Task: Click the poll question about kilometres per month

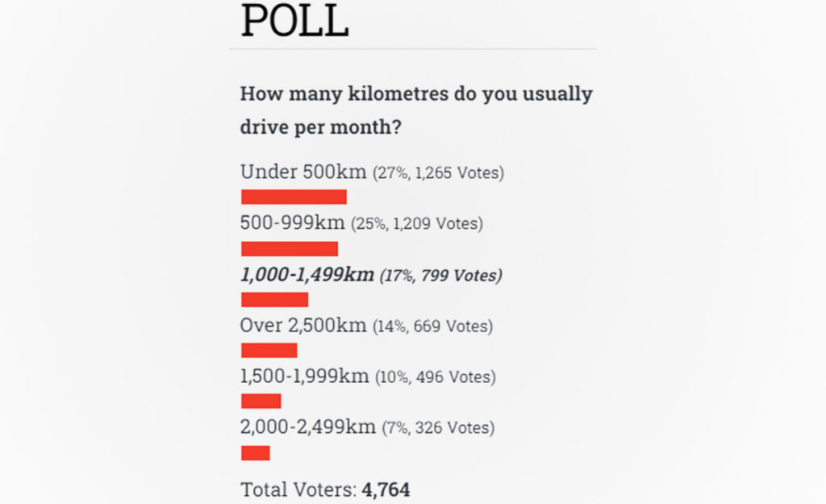Action: pyautogui.click(x=416, y=110)
